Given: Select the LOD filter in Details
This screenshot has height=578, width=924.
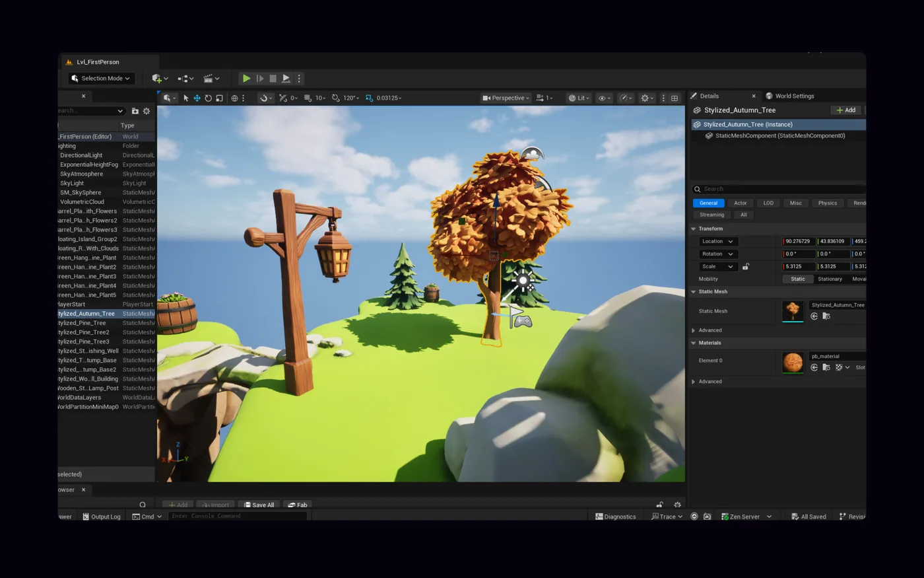Looking at the screenshot, I should [x=768, y=203].
